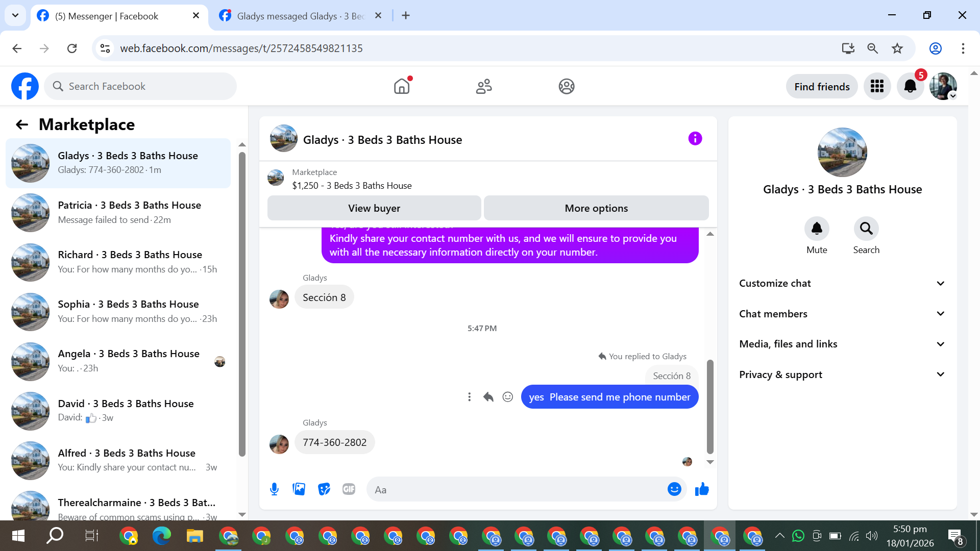This screenshot has width=980, height=551.
Task: Click the voice clip microphone icon
Action: coord(274,489)
